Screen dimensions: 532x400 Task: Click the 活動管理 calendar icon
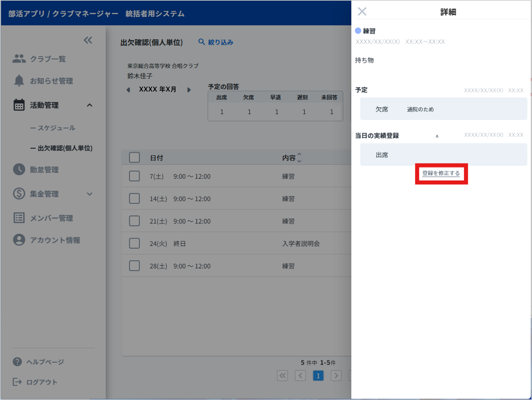19,105
